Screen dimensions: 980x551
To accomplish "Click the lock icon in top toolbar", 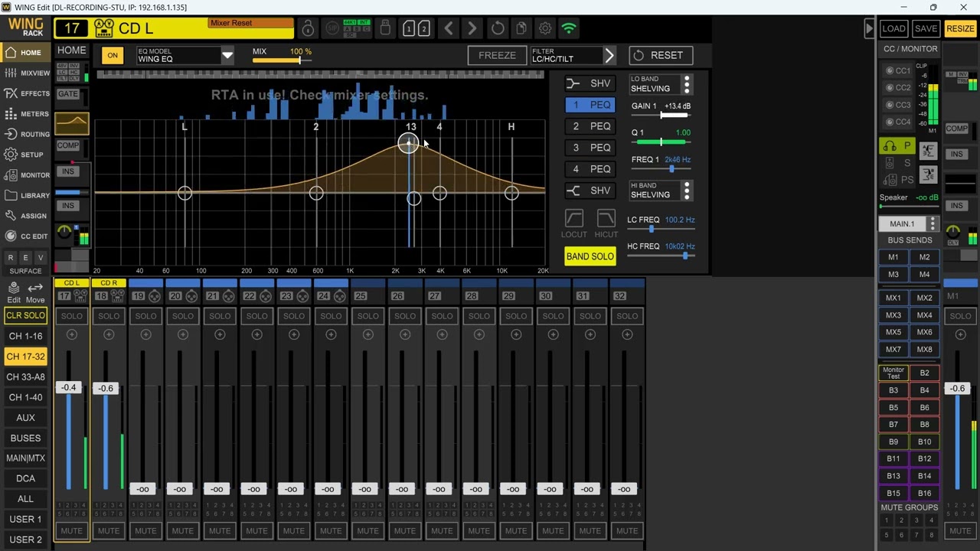I will (308, 29).
